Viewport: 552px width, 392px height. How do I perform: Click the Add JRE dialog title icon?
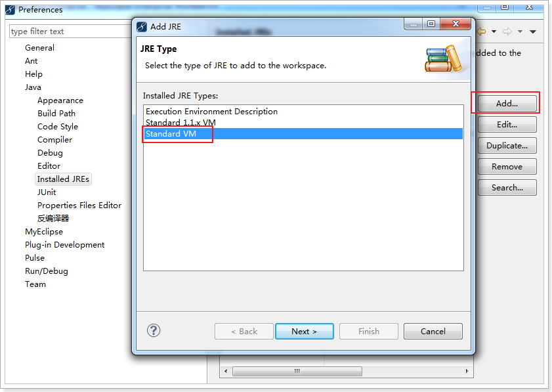tap(142, 27)
